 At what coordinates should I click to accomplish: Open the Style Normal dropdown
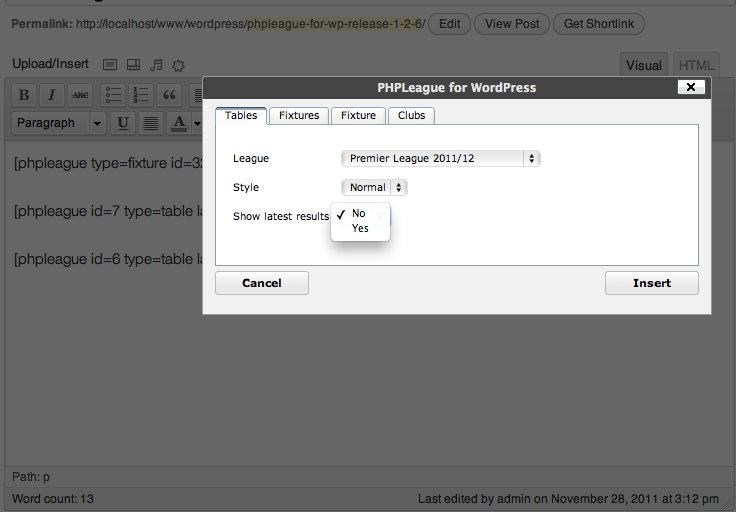374,187
